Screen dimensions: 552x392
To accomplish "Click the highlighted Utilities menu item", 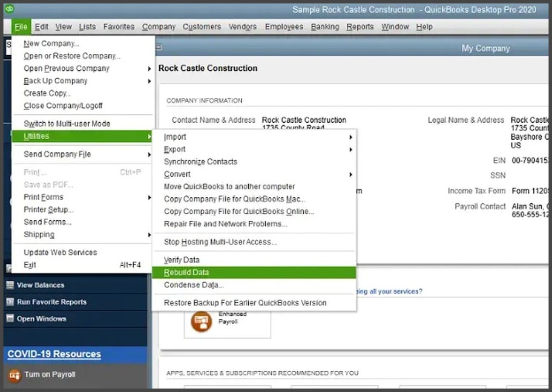I will 83,136.
